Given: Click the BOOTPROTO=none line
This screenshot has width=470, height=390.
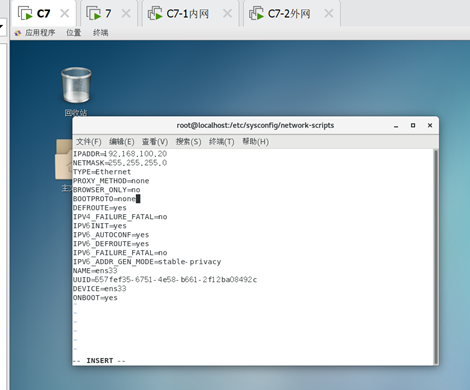Looking at the screenshot, I should (105, 199).
